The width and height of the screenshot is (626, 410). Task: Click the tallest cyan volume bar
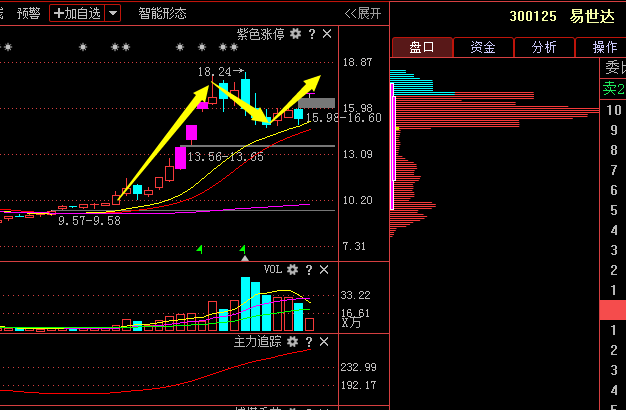(x=246, y=304)
